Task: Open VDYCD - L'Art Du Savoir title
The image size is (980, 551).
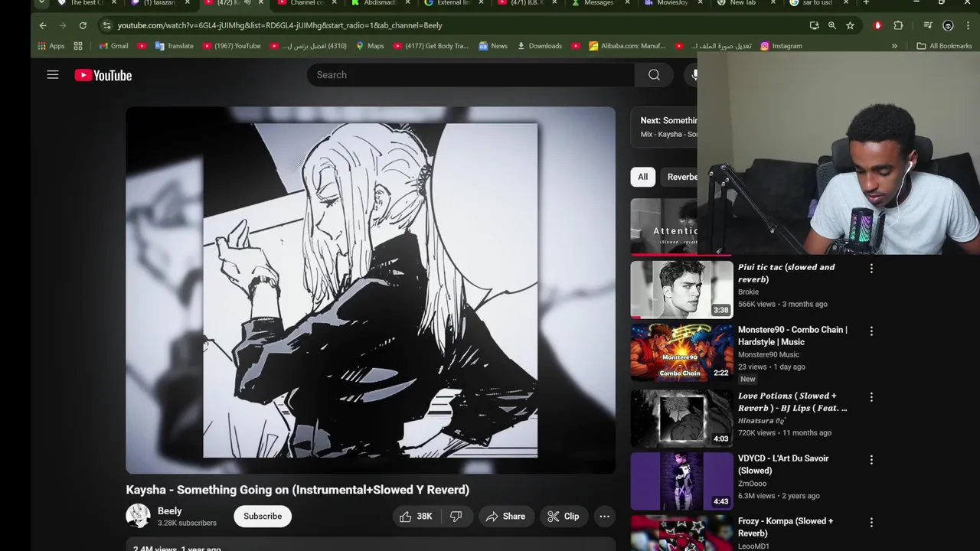Action: [783, 465]
